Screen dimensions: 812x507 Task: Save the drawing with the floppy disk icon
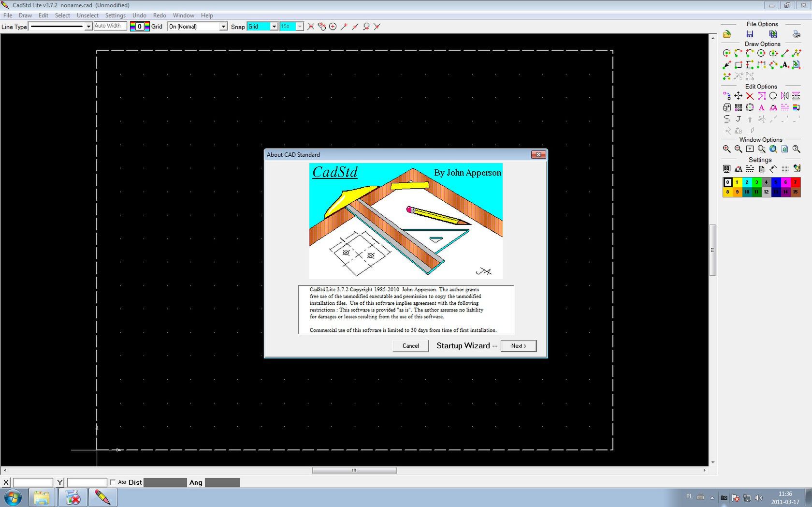point(750,34)
